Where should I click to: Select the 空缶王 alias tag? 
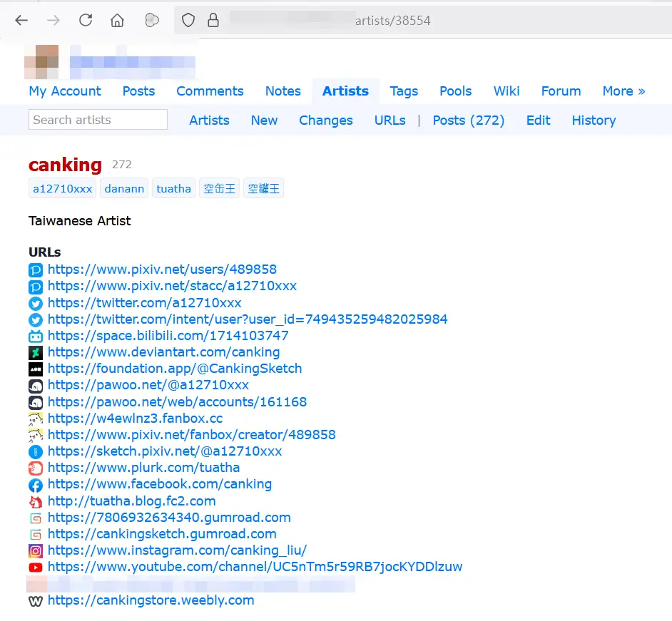pyautogui.click(x=220, y=188)
